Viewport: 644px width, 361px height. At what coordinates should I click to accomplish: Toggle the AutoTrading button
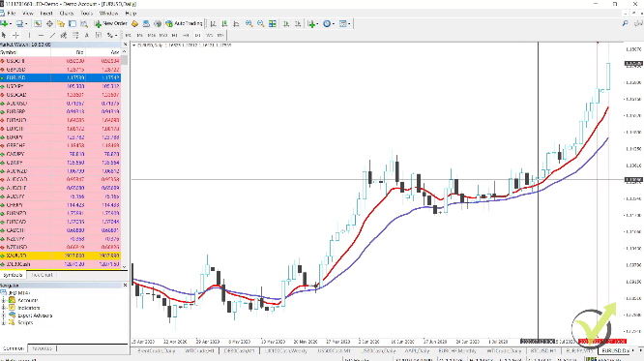point(184,24)
